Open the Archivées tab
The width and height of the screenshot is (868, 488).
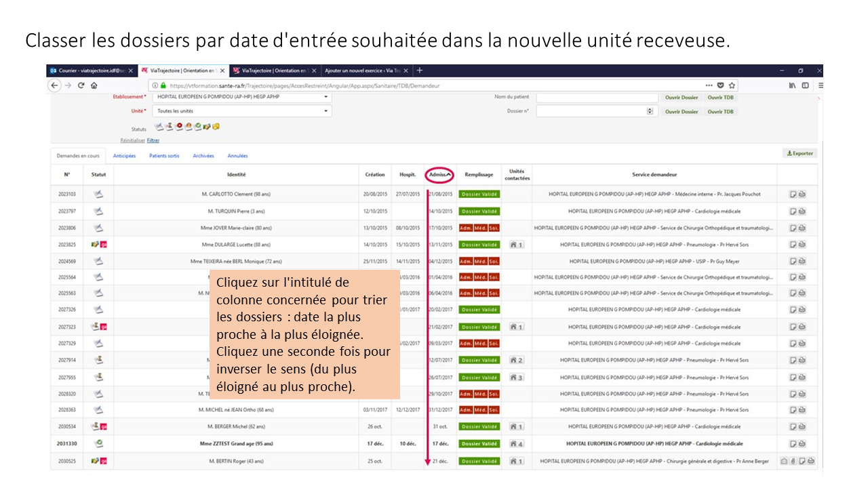[x=203, y=156]
